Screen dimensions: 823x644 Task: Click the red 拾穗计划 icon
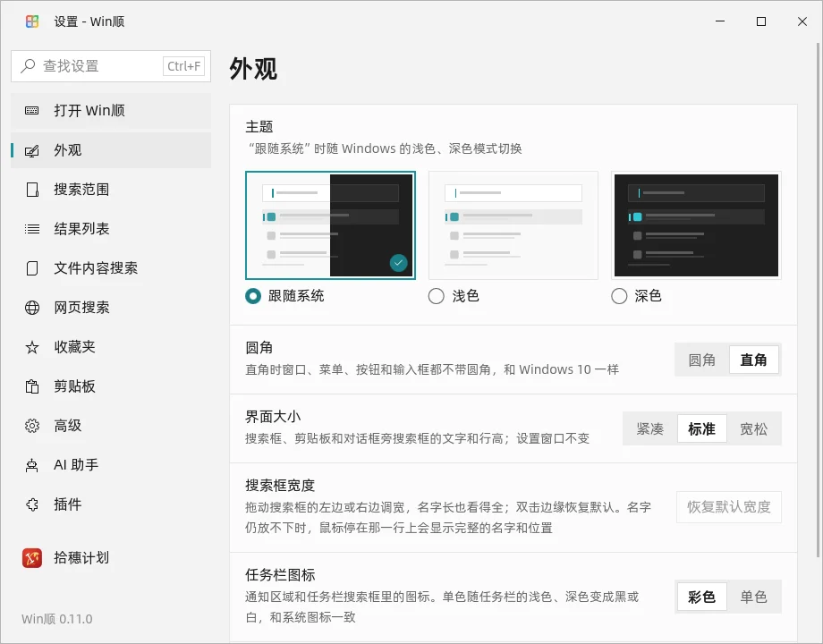[32, 558]
